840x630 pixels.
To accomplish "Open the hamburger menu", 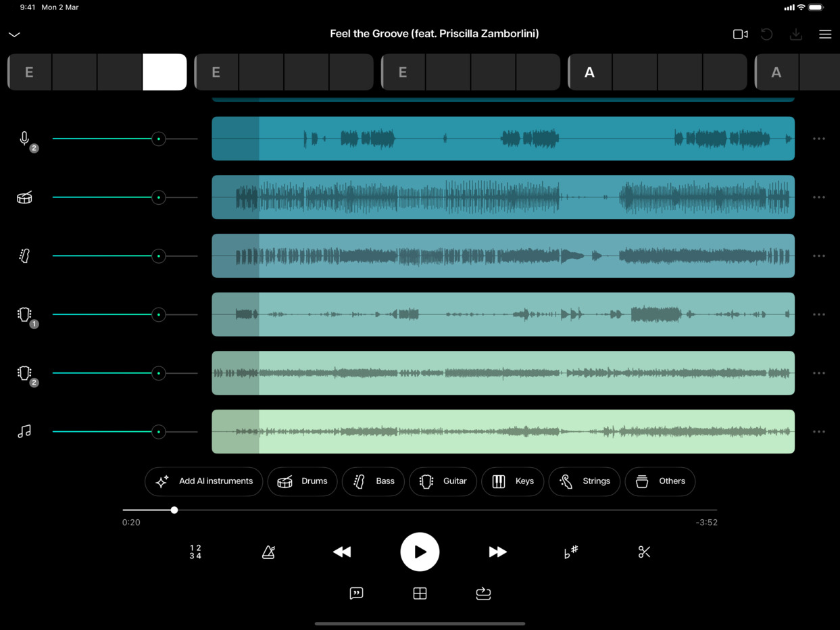I will 825,34.
